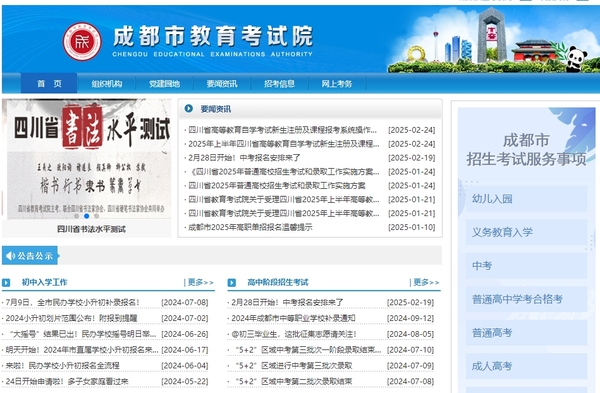600x393 pixels.
Task: Open article 2024小升初划片范围公布！附报到提醒
Action: click(71, 318)
